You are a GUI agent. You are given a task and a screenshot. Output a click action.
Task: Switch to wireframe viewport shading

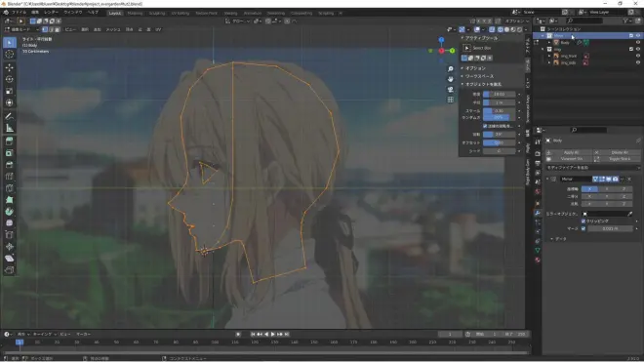(501, 29)
